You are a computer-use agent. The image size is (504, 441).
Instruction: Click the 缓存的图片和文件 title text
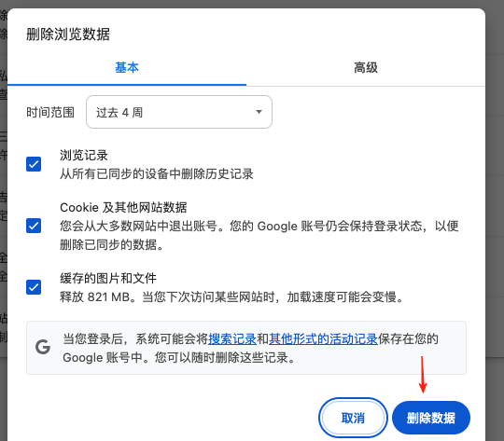point(108,278)
